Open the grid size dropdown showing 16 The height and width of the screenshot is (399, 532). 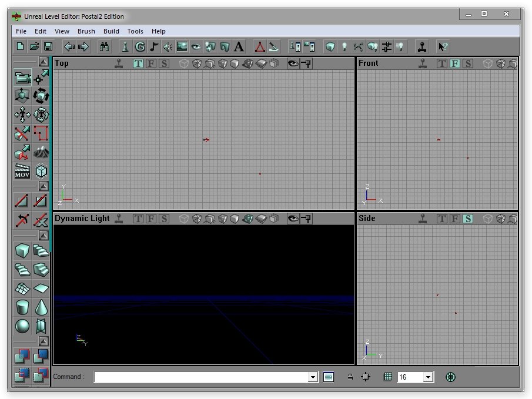pyautogui.click(x=427, y=377)
